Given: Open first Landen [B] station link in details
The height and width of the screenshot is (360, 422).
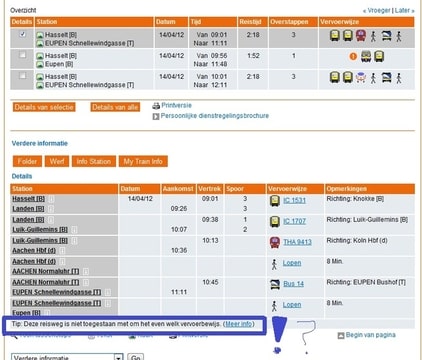Looking at the screenshot, I should tap(28, 209).
